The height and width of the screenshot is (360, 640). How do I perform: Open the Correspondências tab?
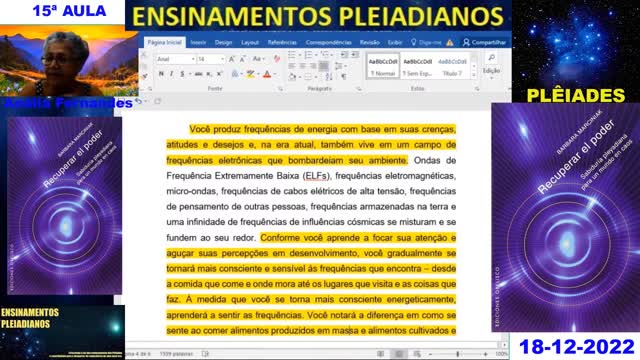[x=329, y=42]
